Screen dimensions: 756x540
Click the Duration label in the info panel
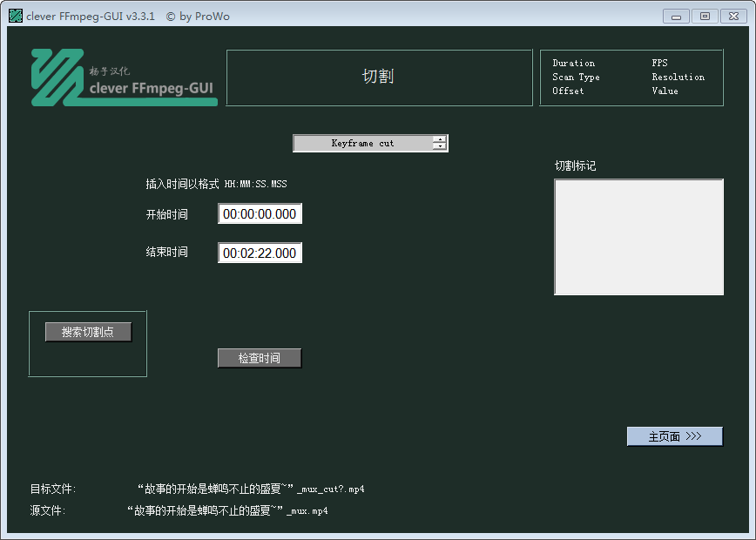point(573,64)
